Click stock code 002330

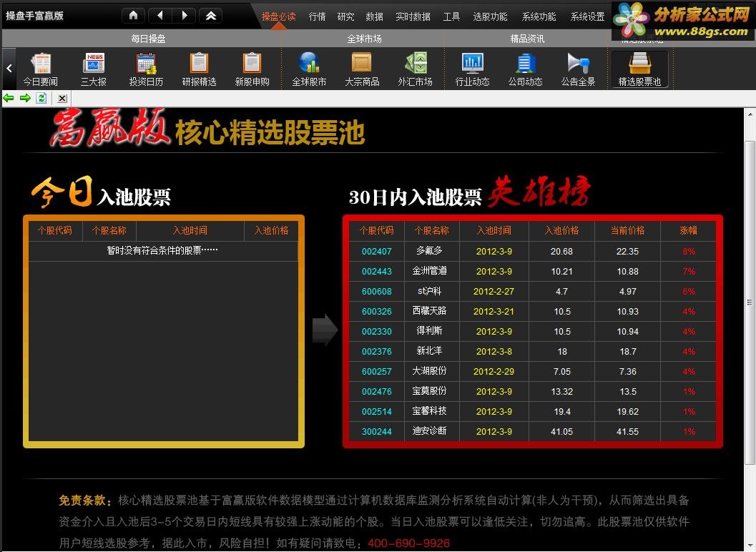click(376, 332)
